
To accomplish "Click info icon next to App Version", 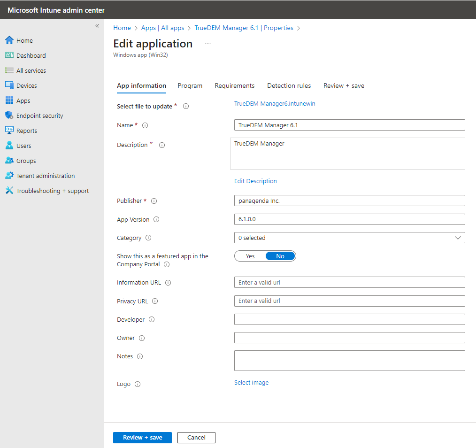I will pyautogui.click(x=156, y=219).
